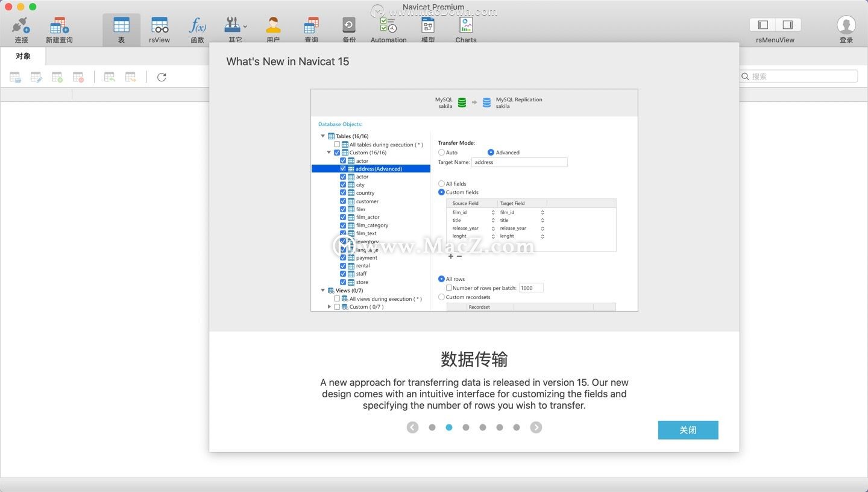Click the 新建查询 (New Query) icon

[x=59, y=26]
